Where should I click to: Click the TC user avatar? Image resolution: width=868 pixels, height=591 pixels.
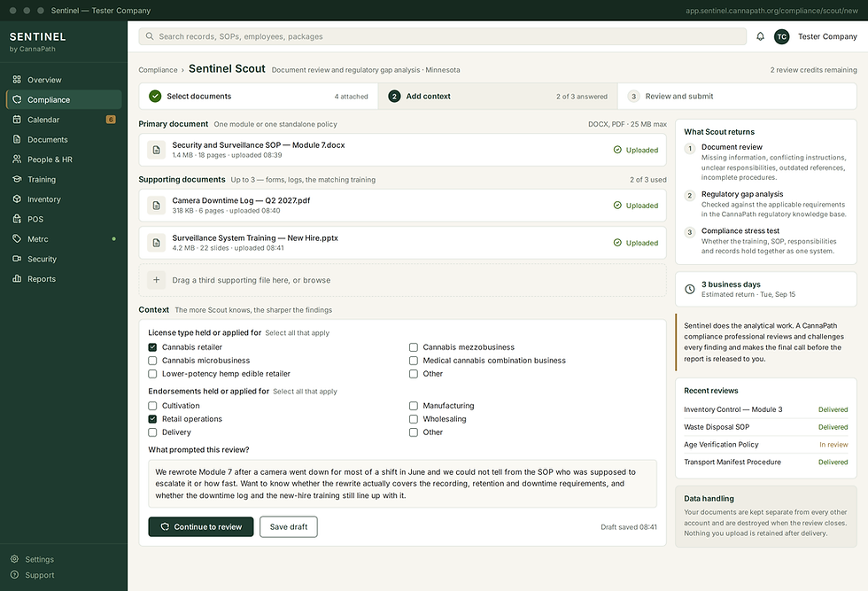[781, 36]
